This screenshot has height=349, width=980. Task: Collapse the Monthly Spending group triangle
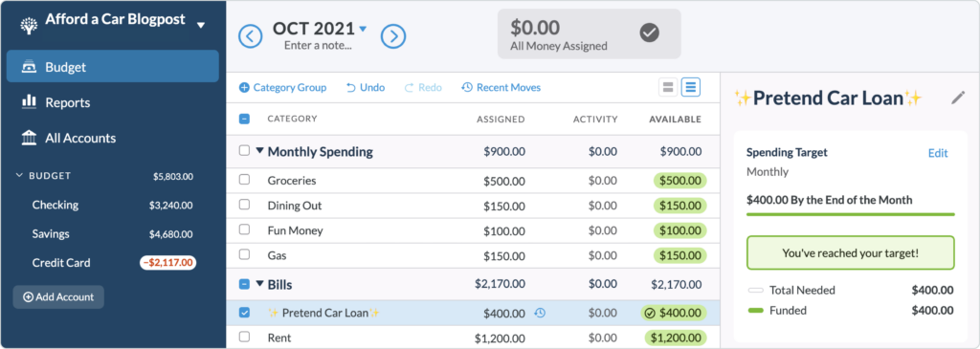[x=260, y=150]
